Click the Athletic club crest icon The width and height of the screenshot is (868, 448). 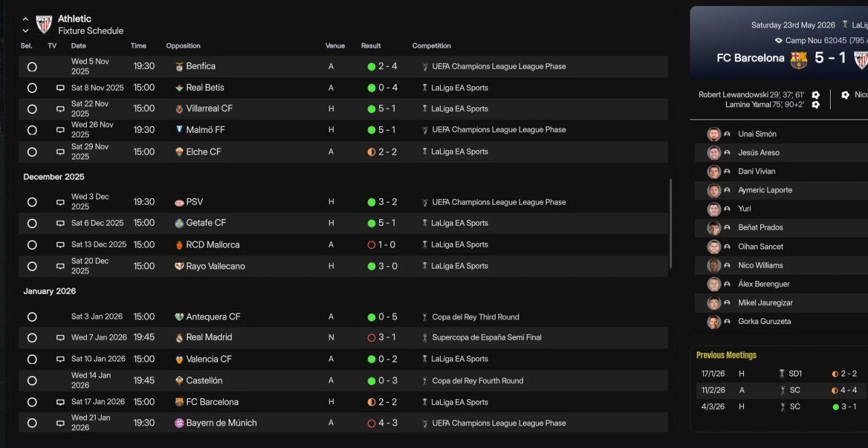[44, 24]
